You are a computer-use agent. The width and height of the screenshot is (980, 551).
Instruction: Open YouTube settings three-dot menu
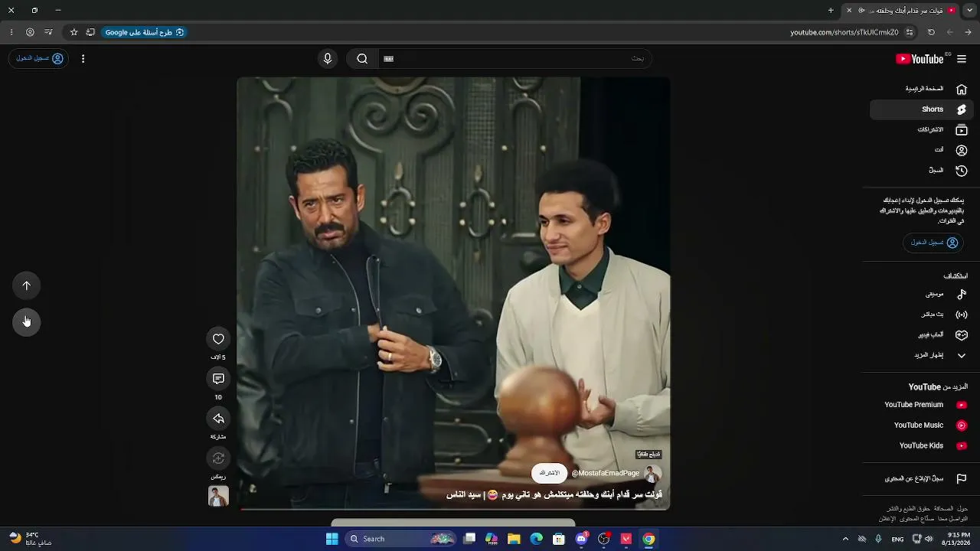[83, 59]
